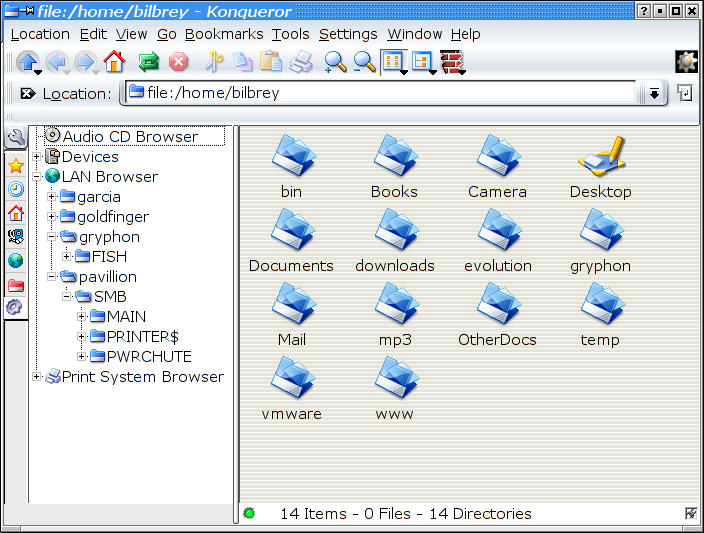The width and height of the screenshot is (704, 533).
Task: Open the location history dropdown arrow
Action: click(654, 93)
